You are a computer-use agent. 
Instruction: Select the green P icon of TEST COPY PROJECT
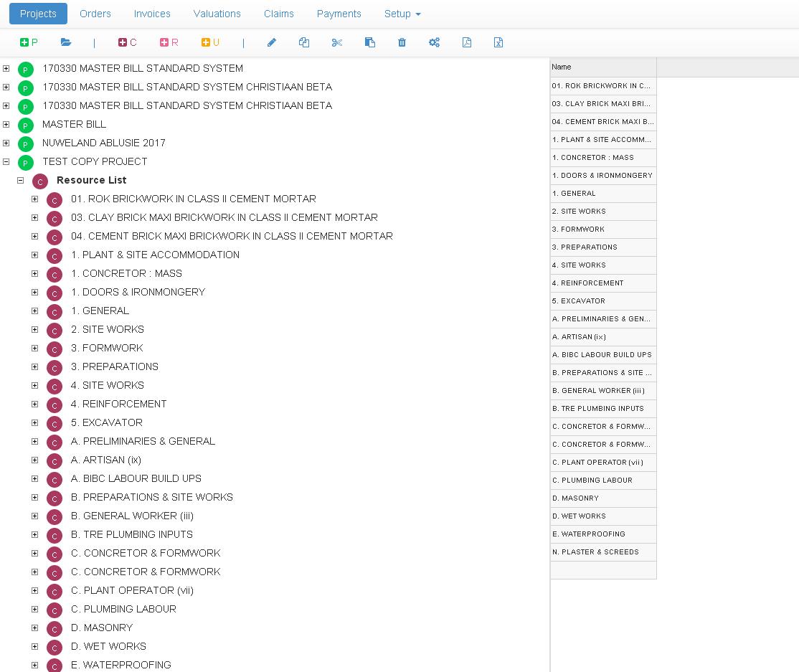(26, 163)
